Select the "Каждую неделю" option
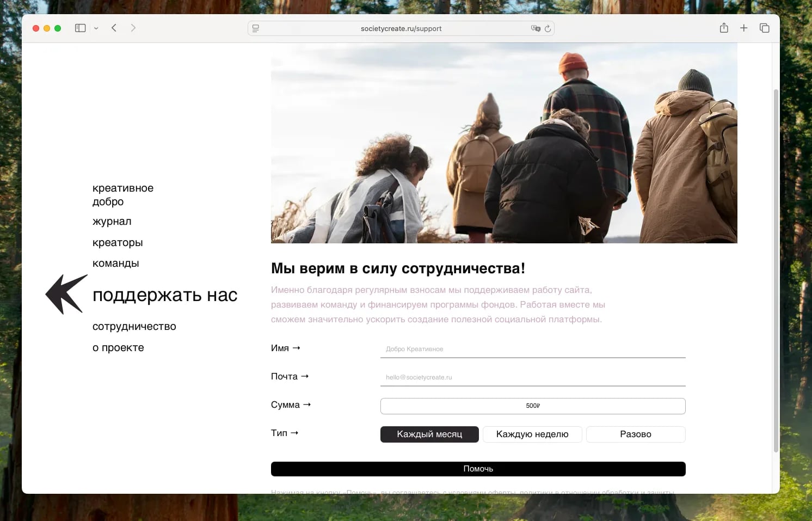Viewport: 812px width, 521px height. point(532,434)
